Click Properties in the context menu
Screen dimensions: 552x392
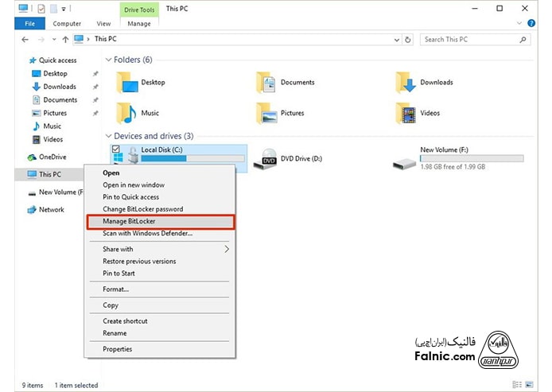117,349
